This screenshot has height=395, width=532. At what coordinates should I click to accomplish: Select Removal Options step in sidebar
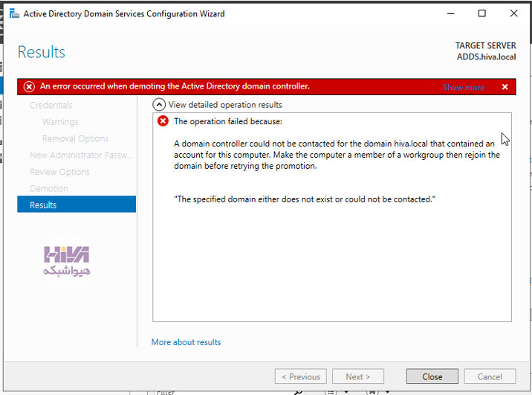75,138
